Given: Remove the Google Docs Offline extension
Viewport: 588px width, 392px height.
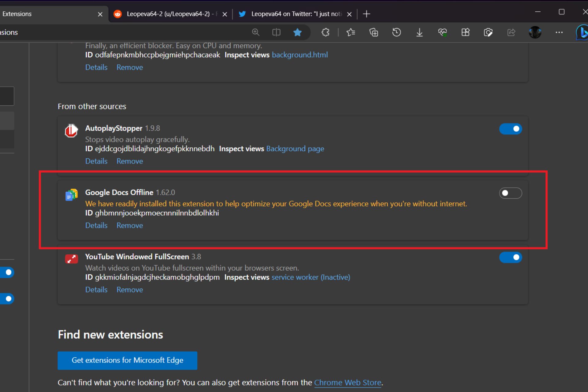Looking at the screenshot, I should point(130,225).
